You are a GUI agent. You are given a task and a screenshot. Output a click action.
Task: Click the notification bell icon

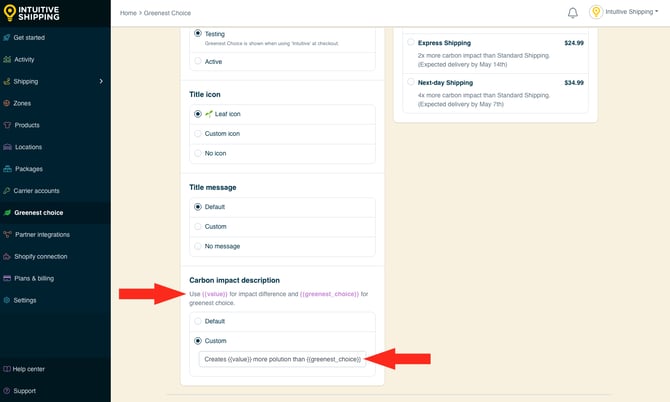(x=572, y=13)
